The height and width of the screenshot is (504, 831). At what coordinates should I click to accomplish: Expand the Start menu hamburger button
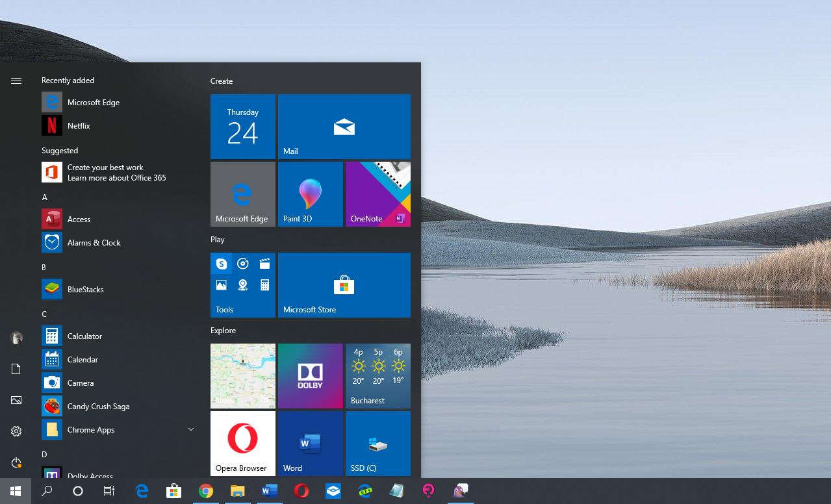click(x=16, y=81)
